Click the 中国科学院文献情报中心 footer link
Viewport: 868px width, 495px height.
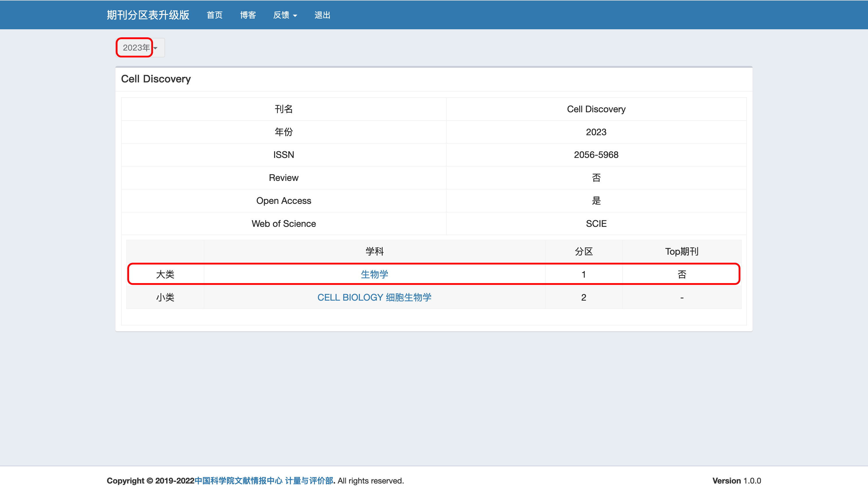pos(238,481)
